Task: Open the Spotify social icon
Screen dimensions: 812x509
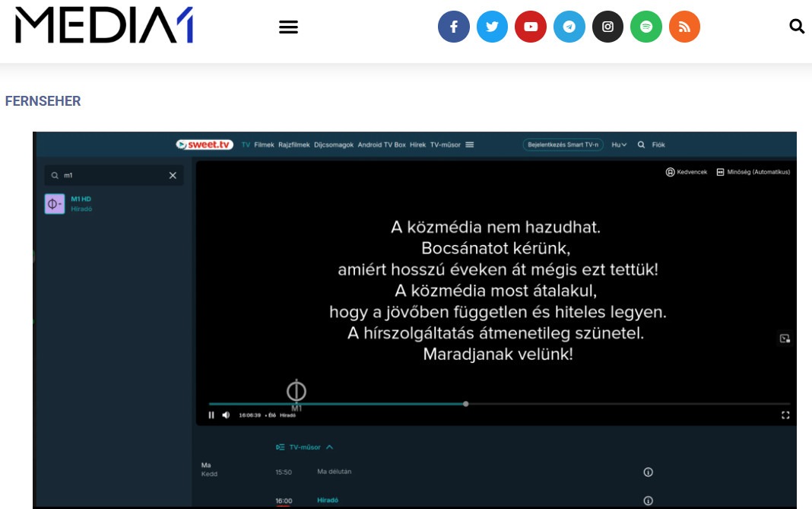Action: (645, 27)
